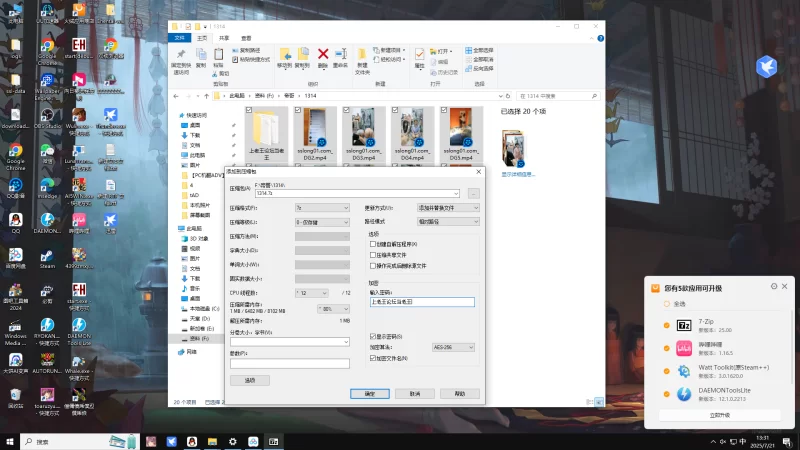Click the red Delete icon in ribbon
This screenshot has width=800, height=450.
tap(323, 55)
